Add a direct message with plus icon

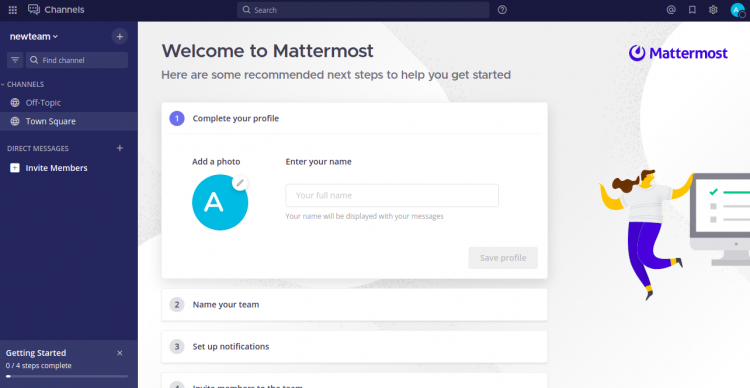[120, 148]
